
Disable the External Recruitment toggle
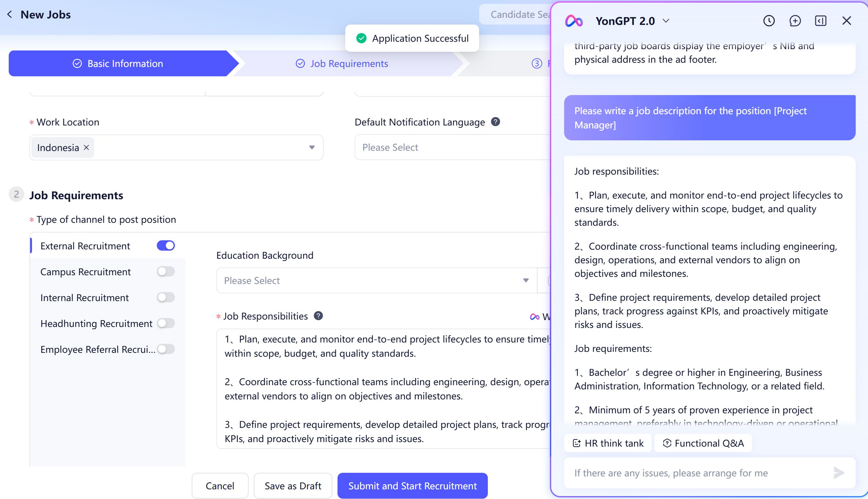tap(166, 246)
